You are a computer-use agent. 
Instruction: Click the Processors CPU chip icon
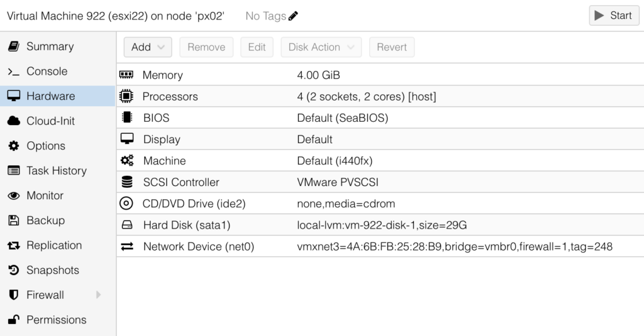pyautogui.click(x=126, y=97)
